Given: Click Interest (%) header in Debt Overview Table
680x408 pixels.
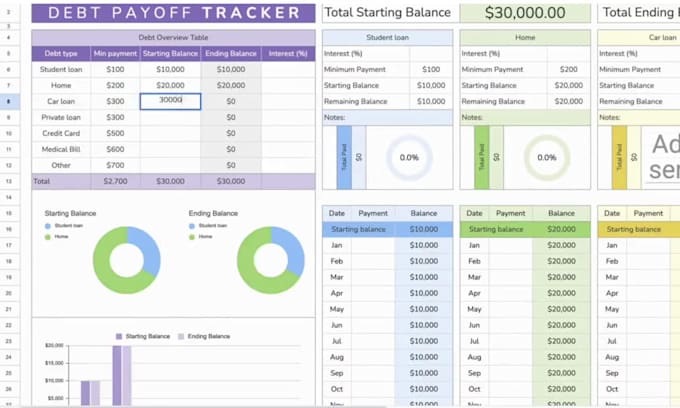Looking at the screenshot, I should click(288, 54).
